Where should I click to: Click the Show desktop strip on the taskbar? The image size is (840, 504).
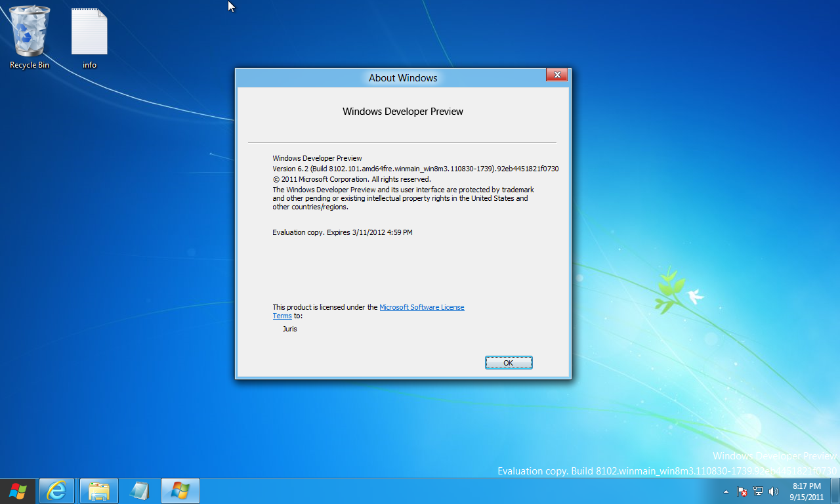coord(835,491)
